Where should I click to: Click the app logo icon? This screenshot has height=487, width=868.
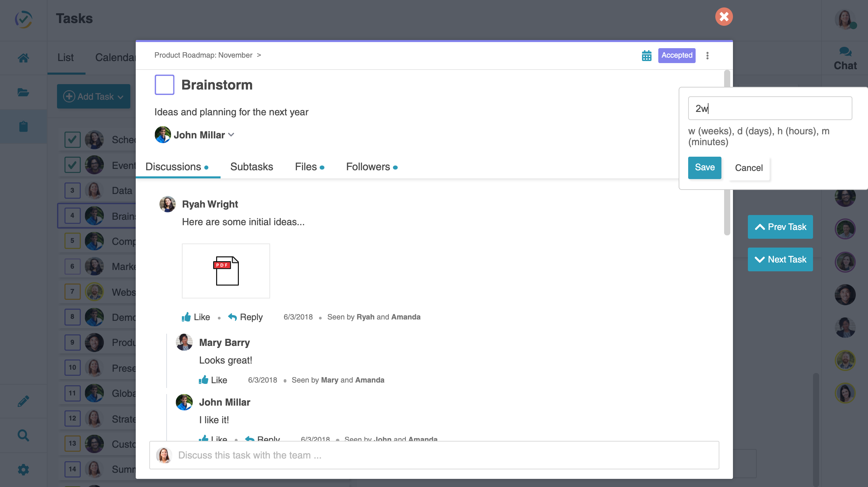tap(23, 19)
